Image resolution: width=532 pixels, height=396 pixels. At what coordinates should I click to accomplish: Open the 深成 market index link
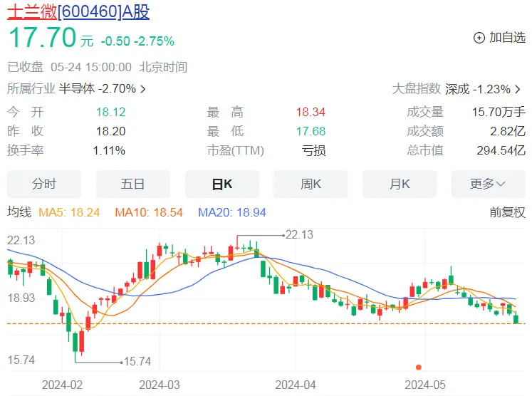457,89
